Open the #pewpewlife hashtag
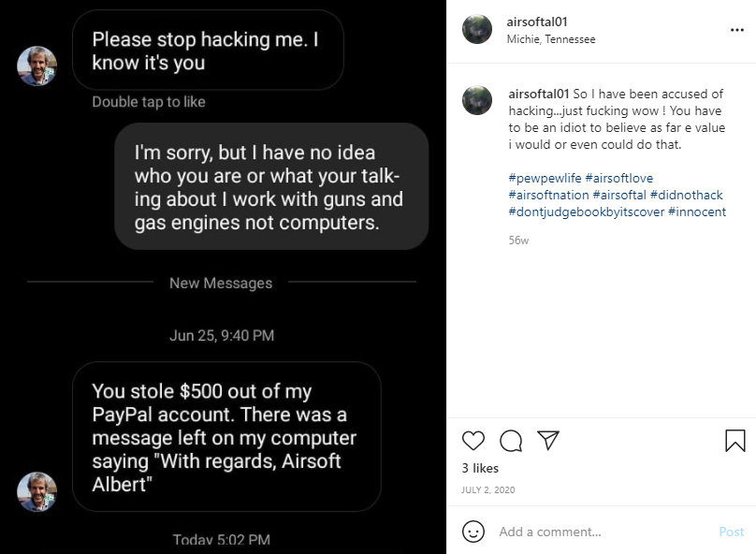Image resolution: width=756 pixels, height=554 pixels. click(x=545, y=178)
